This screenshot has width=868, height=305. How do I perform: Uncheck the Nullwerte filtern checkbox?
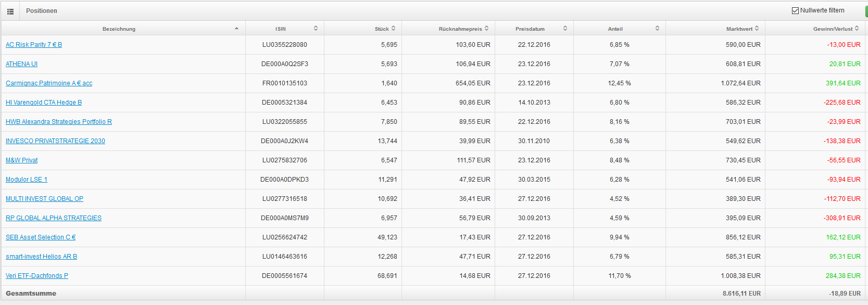[x=795, y=10]
